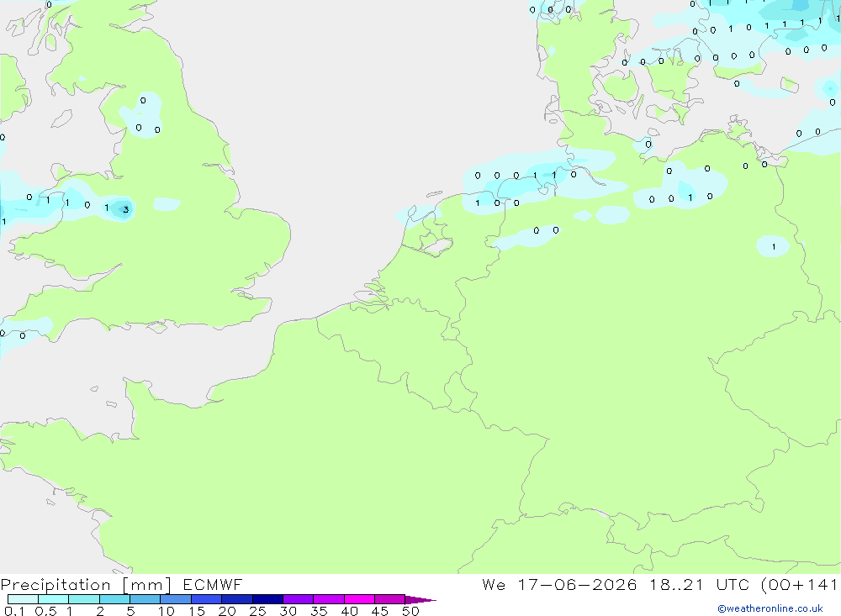Viewport: 841px width, 616px height.
Task: Click the '3' precipitation value over Wales
Action: (126, 209)
